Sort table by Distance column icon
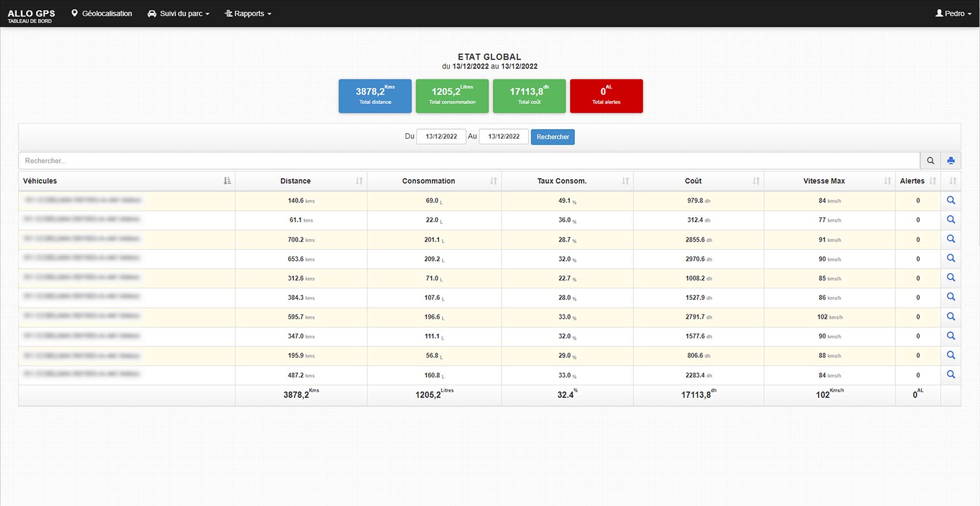 pyautogui.click(x=359, y=181)
